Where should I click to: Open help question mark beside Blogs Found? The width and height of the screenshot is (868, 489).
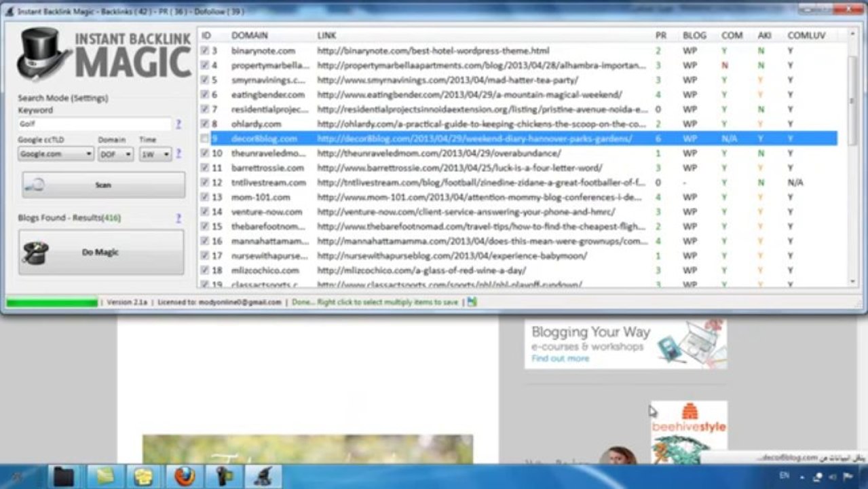[178, 218]
